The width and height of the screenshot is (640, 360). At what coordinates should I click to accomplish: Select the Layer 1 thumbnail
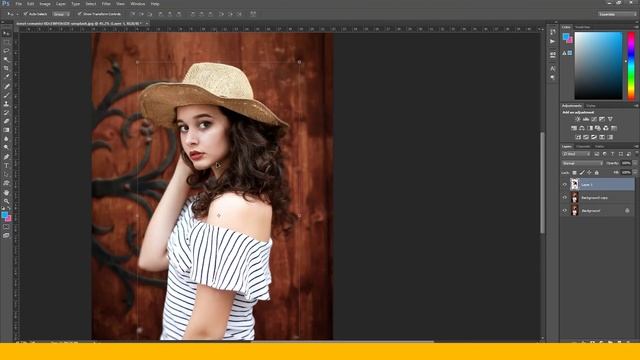click(x=575, y=184)
